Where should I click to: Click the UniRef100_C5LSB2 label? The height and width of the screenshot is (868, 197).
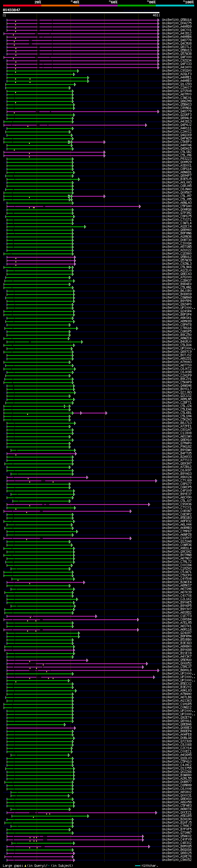point(177,152)
